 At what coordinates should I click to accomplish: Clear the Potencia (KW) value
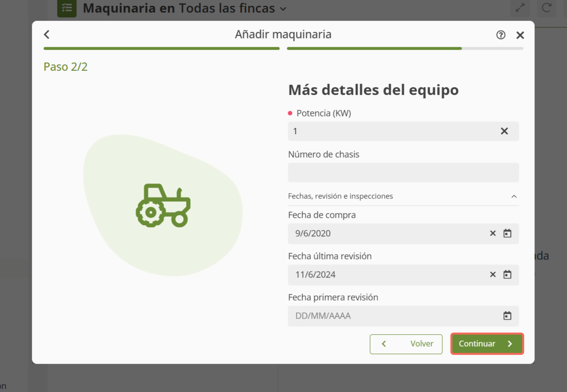pos(504,131)
